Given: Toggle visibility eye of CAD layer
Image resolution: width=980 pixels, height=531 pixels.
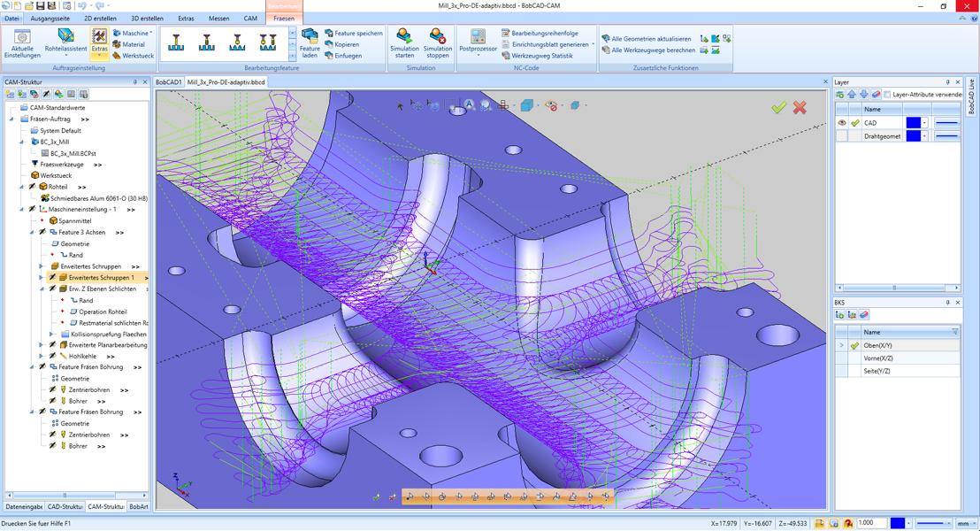Looking at the screenshot, I should [x=842, y=123].
